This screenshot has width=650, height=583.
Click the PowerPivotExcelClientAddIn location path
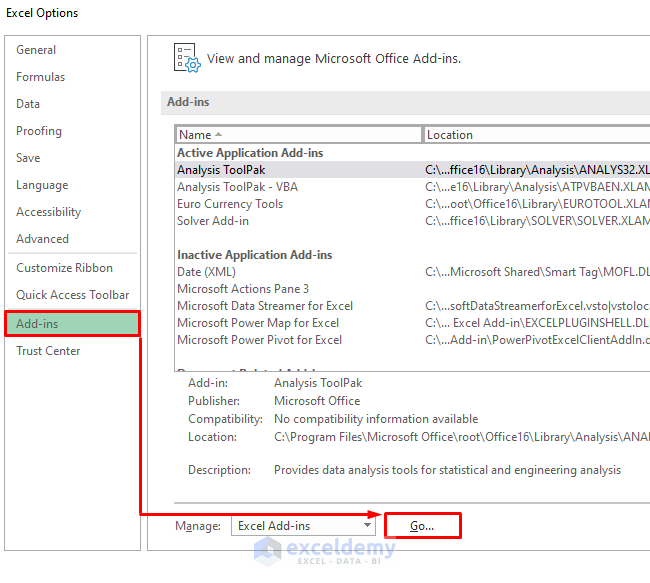tap(537, 340)
